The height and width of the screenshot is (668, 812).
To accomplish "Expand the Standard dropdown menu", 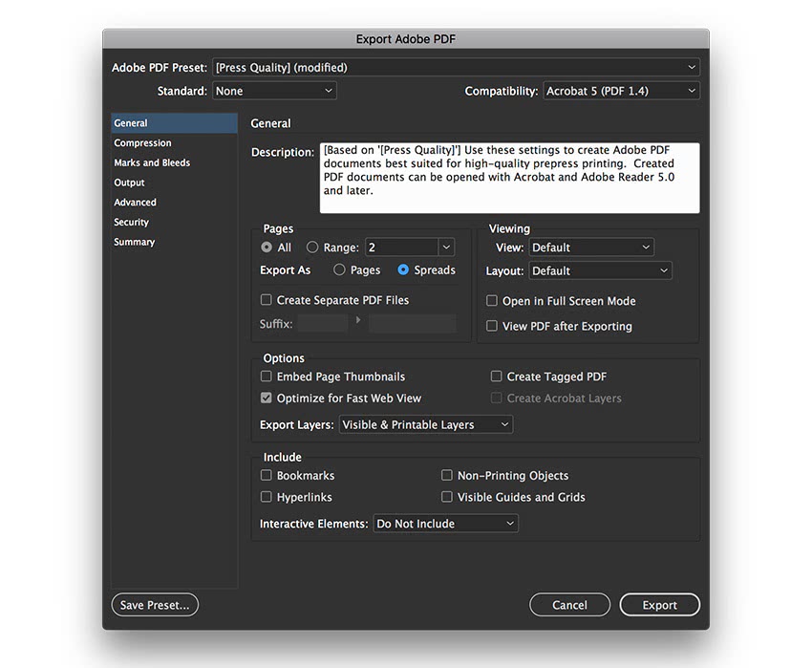I will [x=274, y=92].
